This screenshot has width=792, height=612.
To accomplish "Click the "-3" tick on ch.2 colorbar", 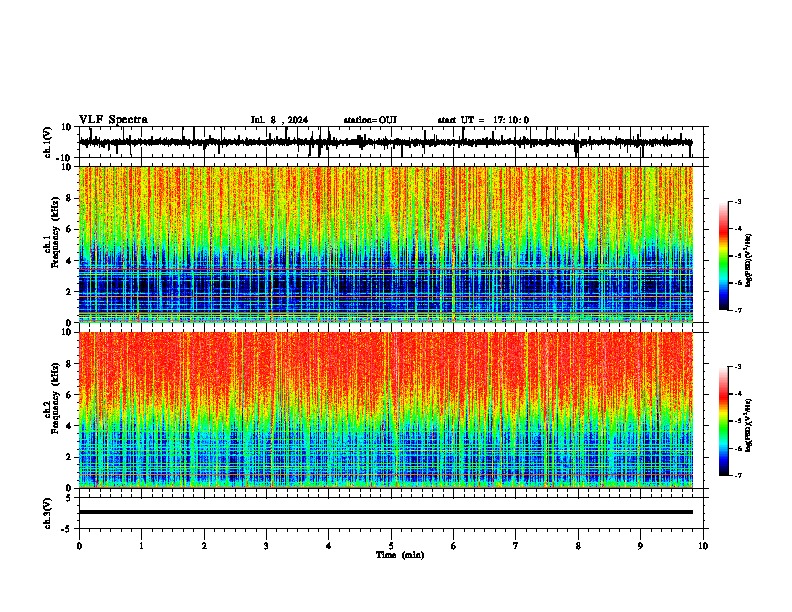I will pos(738,367).
